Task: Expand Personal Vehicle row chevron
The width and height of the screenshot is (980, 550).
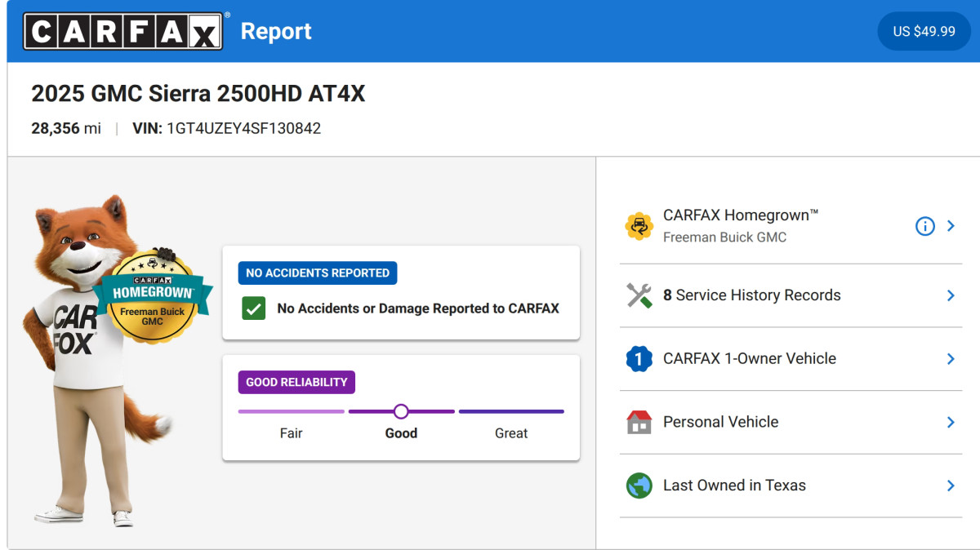Action: point(951,422)
